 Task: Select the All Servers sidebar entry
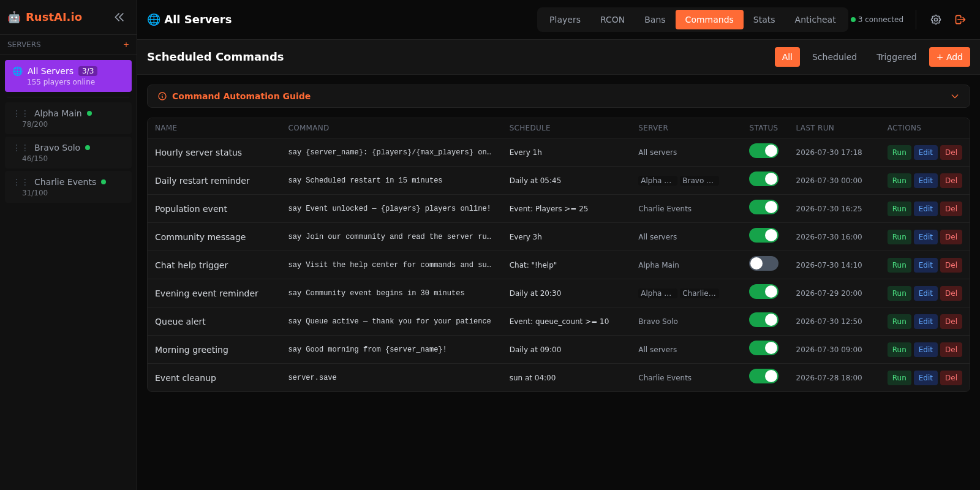(68, 76)
